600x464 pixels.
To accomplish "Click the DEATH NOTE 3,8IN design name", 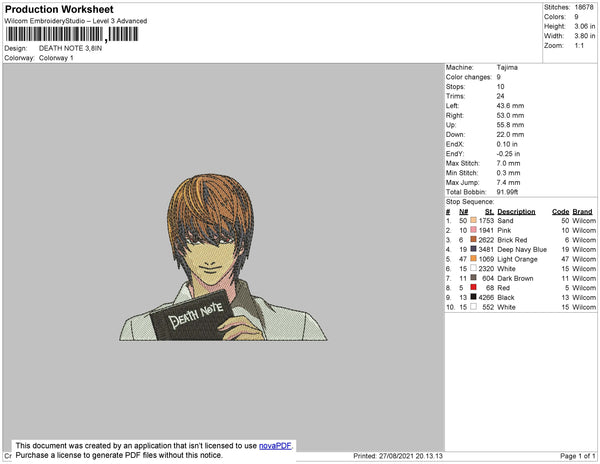I will point(70,48).
